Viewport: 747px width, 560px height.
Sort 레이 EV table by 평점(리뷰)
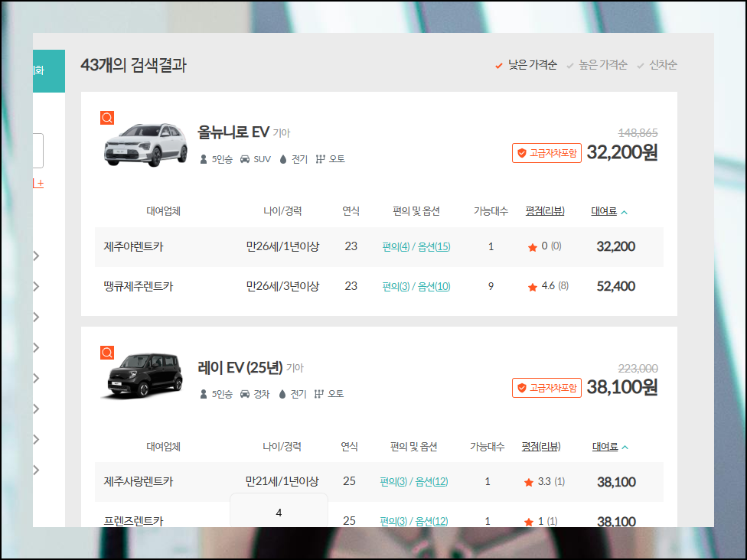[x=541, y=447]
